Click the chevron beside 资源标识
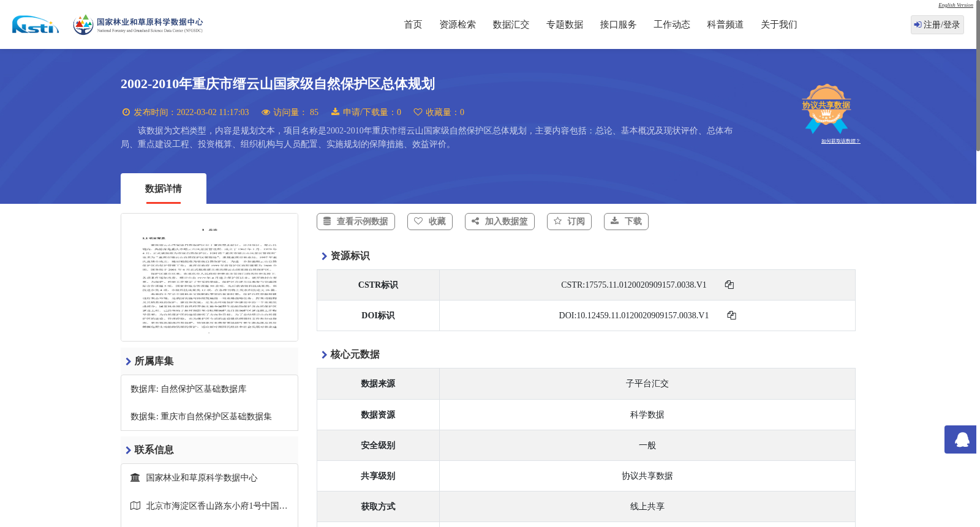This screenshot has height=527, width=980. (x=324, y=256)
